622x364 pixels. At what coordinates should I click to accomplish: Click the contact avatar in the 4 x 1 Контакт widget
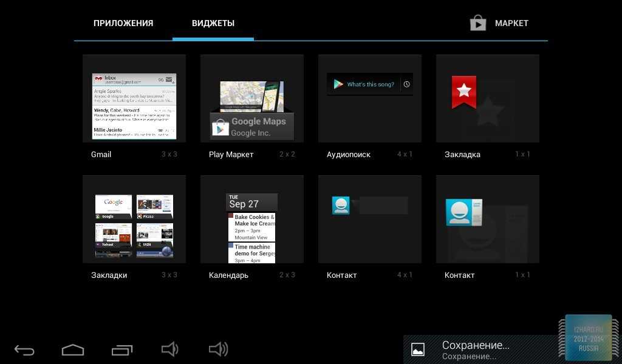coord(341,205)
